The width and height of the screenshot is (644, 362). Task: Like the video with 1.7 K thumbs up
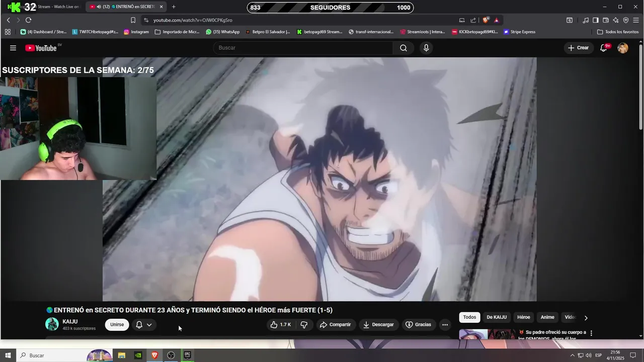[280, 325]
